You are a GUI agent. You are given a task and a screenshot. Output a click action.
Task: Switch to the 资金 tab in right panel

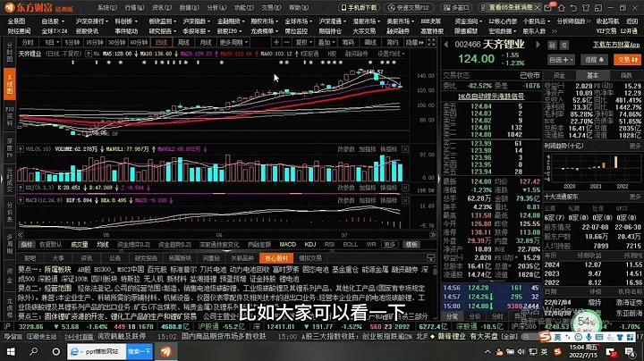(559, 75)
